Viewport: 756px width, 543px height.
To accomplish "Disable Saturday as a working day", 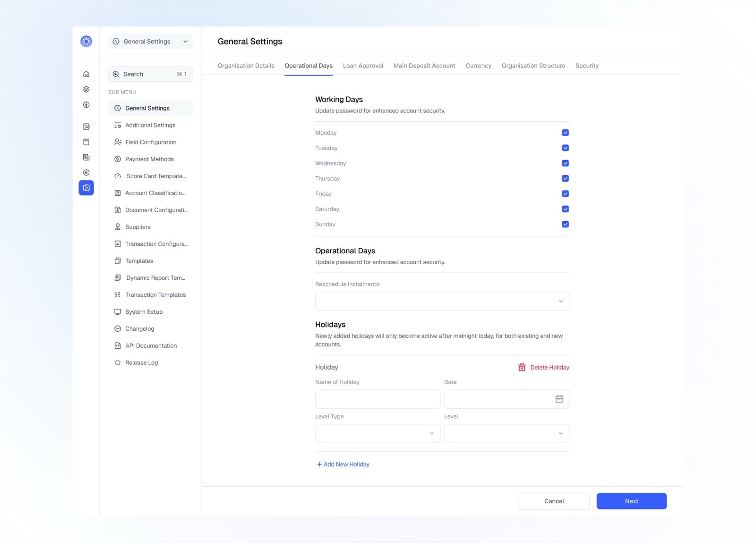I will pyautogui.click(x=565, y=209).
